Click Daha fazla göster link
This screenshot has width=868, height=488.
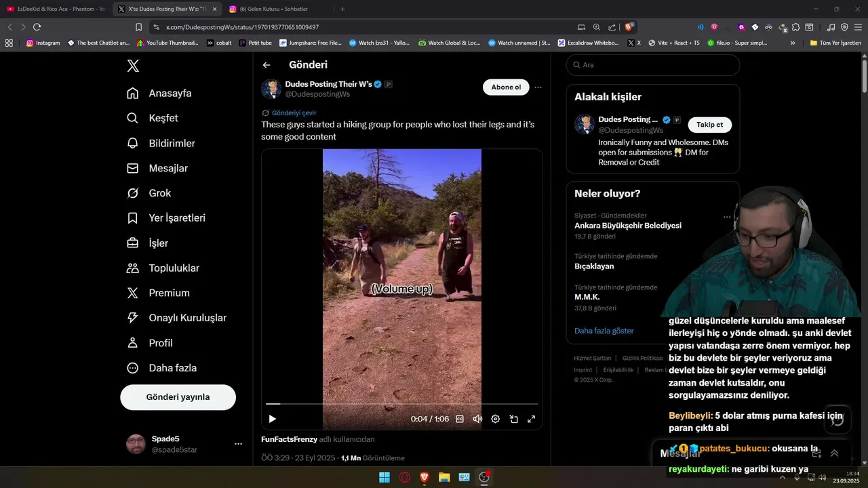[604, 331]
